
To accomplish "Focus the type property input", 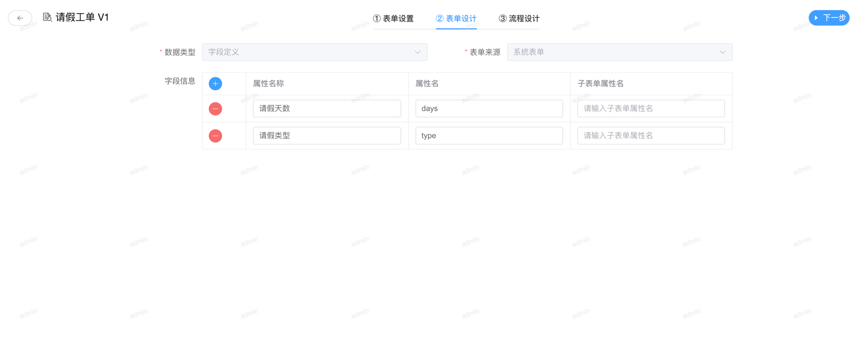I will coord(489,136).
